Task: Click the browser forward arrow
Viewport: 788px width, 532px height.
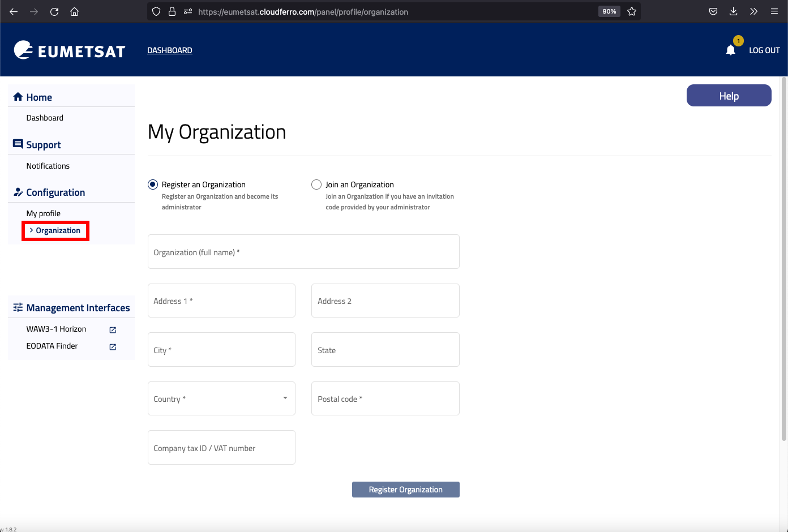Action: point(34,11)
